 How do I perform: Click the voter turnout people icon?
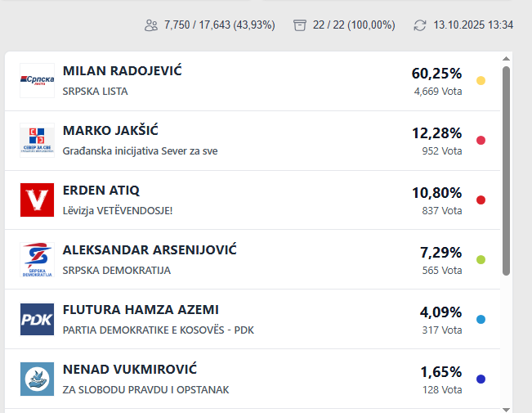click(150, 25)
